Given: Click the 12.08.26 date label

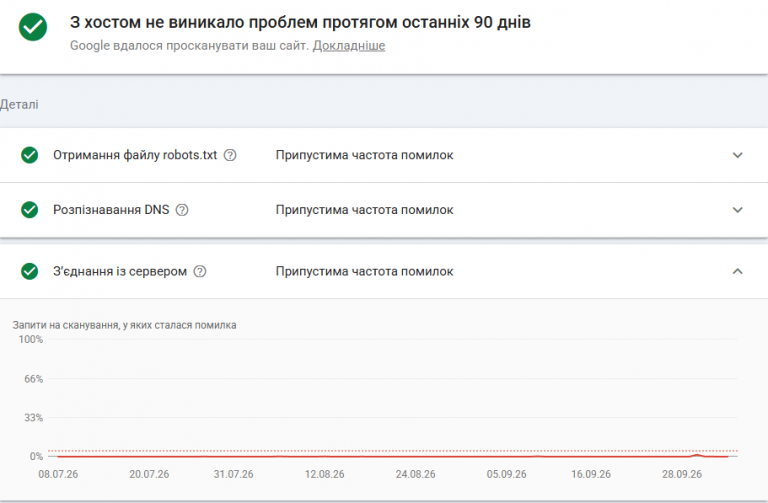Looking at the screenshot, I should (x=325, y=475).
